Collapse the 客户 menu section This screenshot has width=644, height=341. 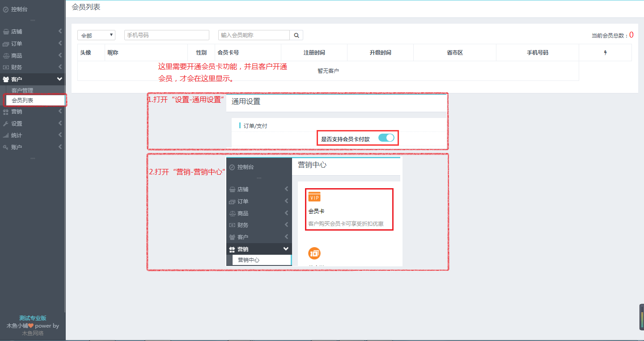pyautogui.click(x=60, y=79)
